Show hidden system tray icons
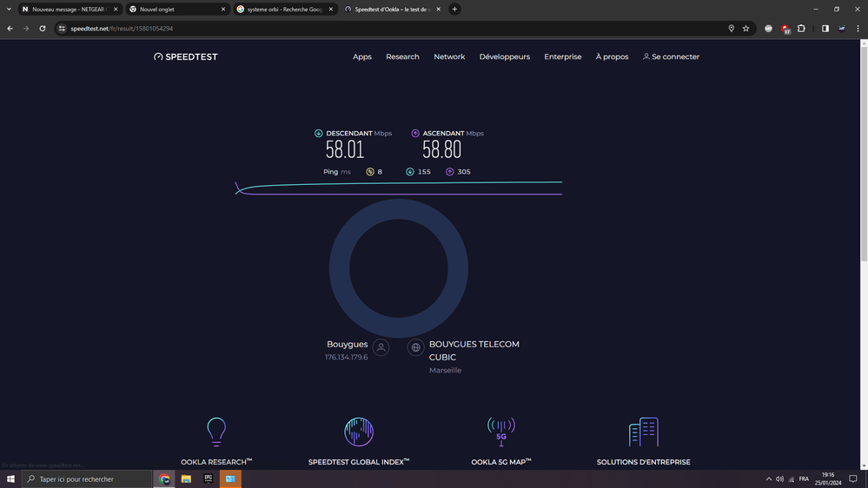 tap(768, 479)
